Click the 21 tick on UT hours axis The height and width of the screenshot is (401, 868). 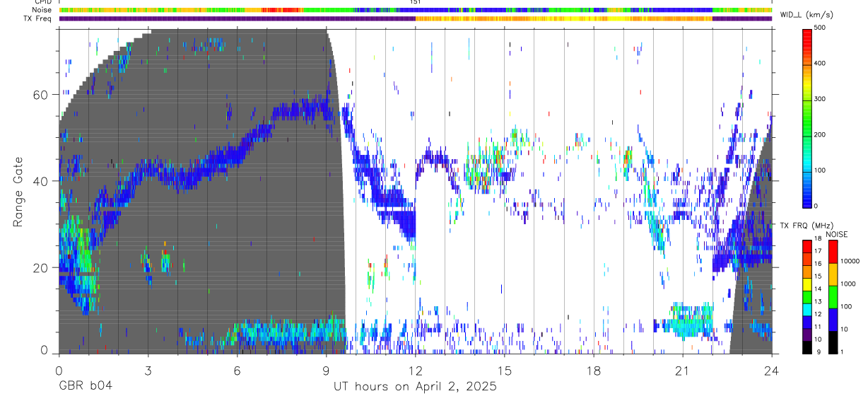[683, 370]
